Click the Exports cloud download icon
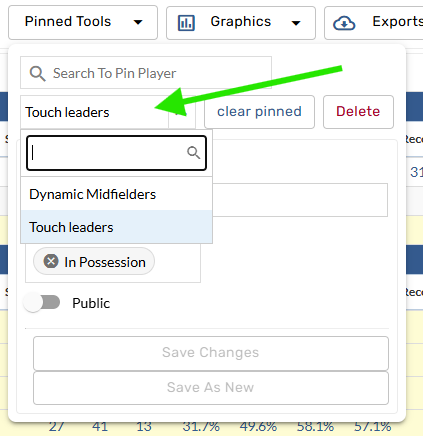Viewport: 423px width, 436px height. (x=344, y=23)
